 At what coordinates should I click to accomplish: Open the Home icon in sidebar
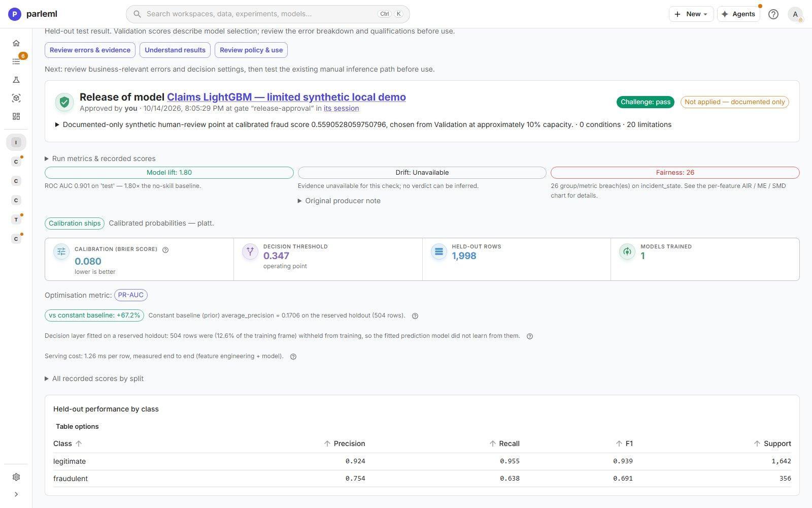tap(16, 43)
